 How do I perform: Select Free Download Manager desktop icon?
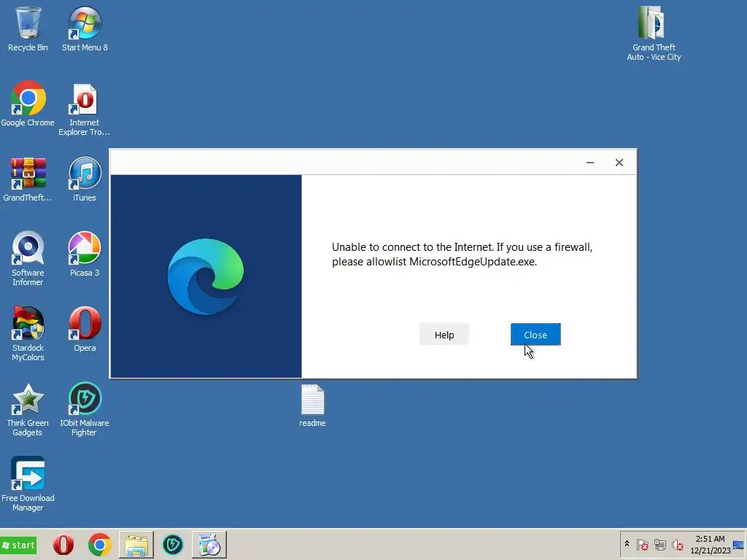[x=28, y=484]
